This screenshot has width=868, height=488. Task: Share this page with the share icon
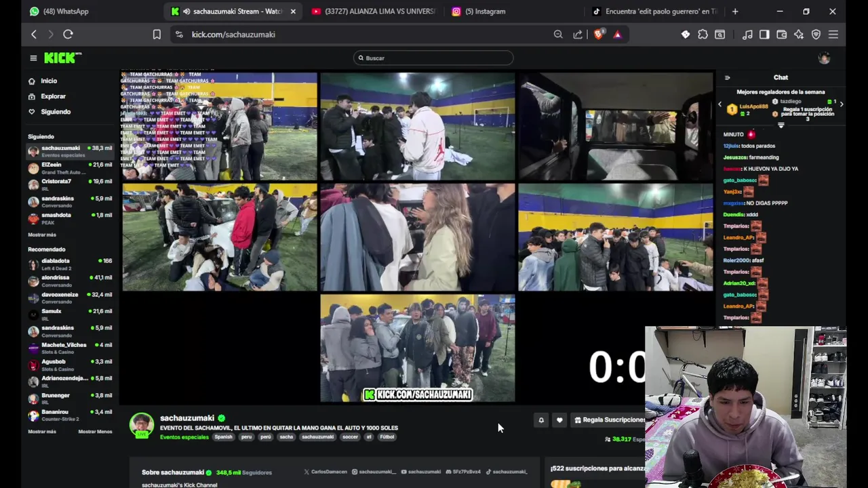coord(578,34)
